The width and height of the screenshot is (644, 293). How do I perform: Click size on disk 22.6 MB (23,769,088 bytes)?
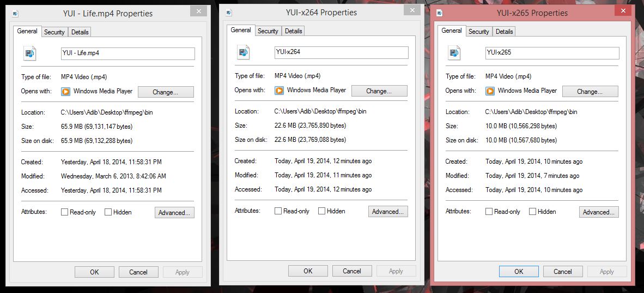tap(310, 140)
